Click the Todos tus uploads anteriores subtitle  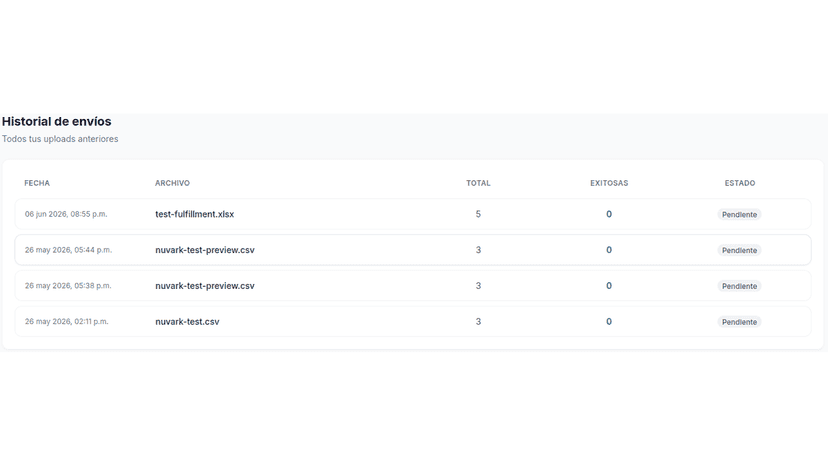pyautogui.click(x=60, y=139)
